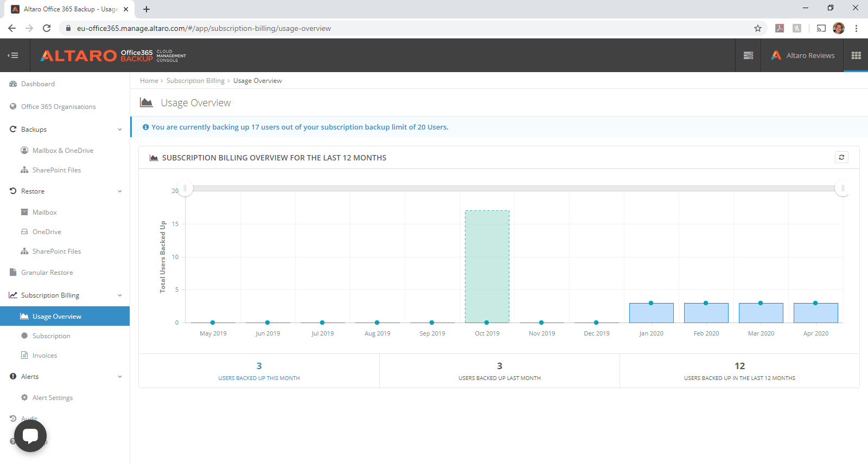Open the Dashboard page

(38, 84)
